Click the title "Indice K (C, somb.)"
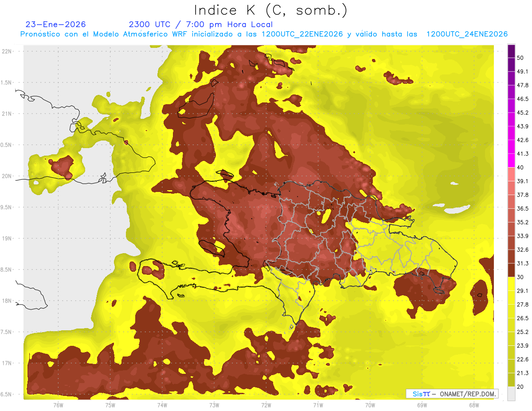The width and height of the screenshot is (532, 411). [x=270, y=10]
